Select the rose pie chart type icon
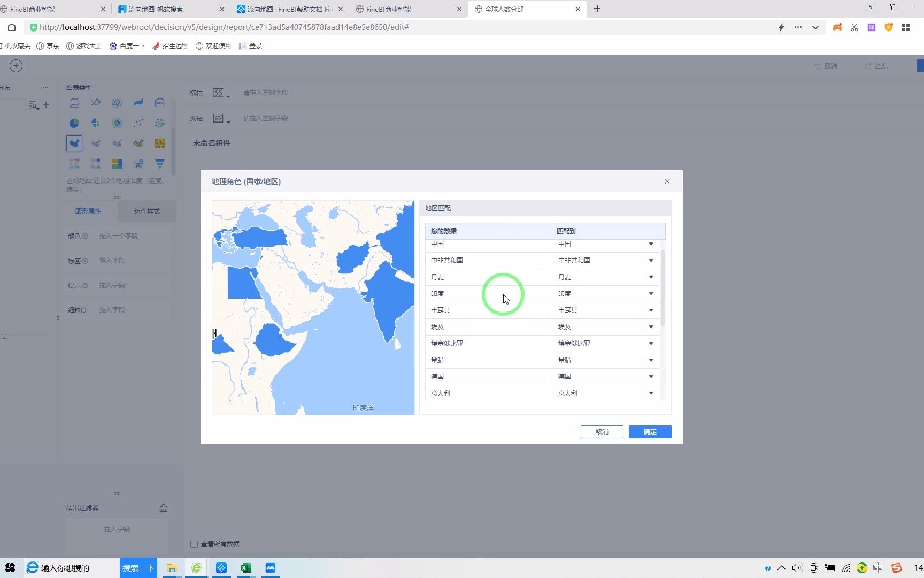 pos(96,123)
